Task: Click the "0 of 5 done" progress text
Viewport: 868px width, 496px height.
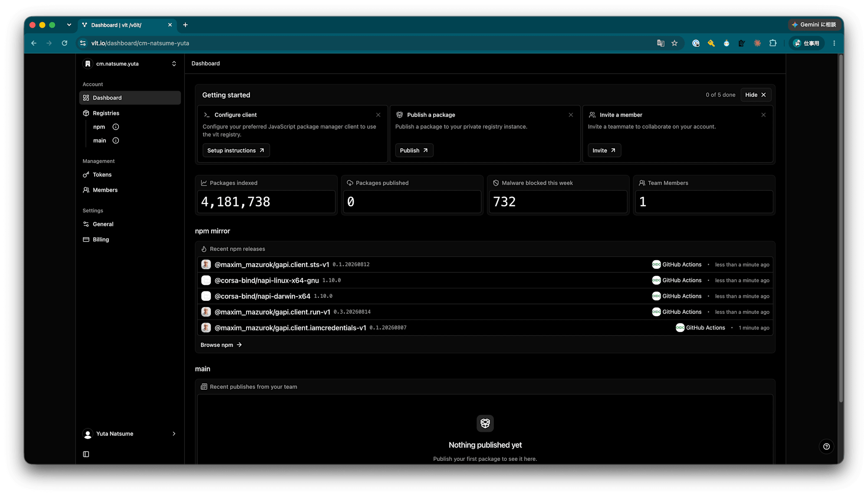Action: [x=720, y=95]
